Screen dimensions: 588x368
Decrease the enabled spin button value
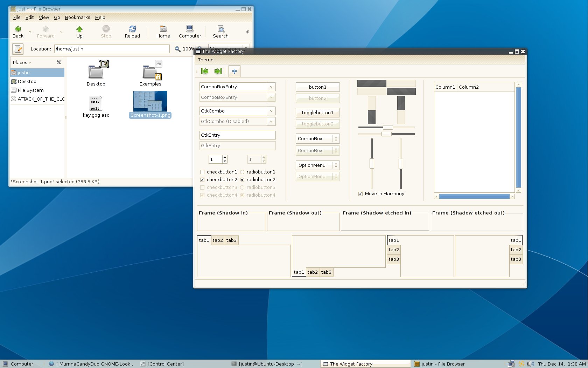tap(225, 161)
